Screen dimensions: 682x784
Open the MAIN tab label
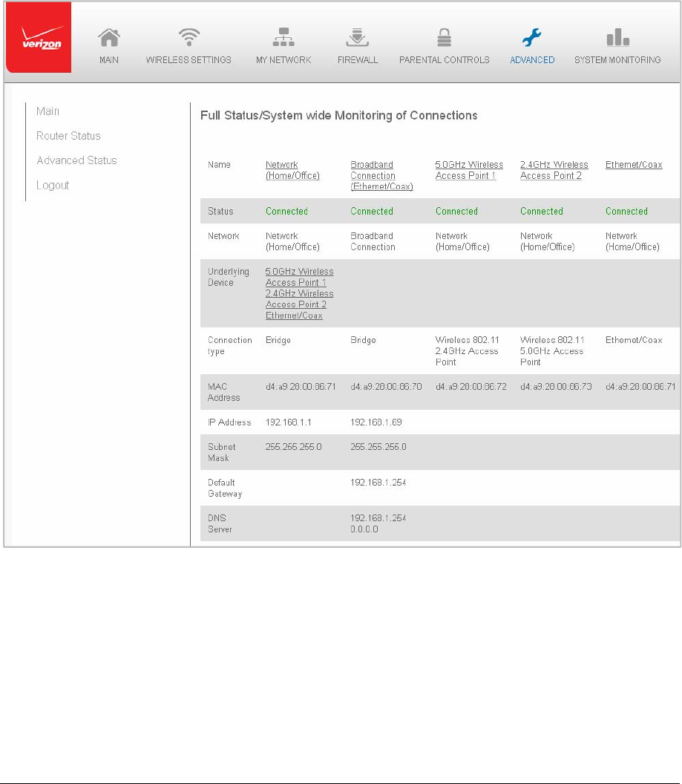tap(109, 60)
